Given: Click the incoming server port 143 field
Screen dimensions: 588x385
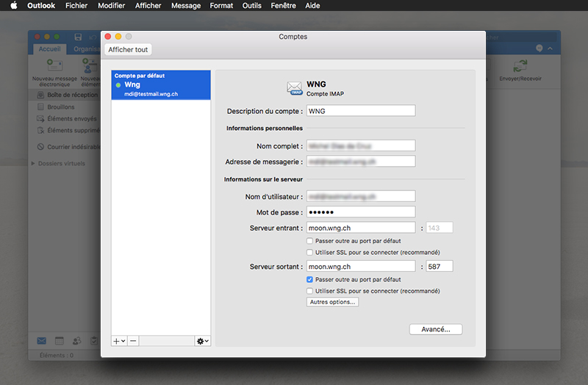Looking at the screenshot, I should pos(439,228).
